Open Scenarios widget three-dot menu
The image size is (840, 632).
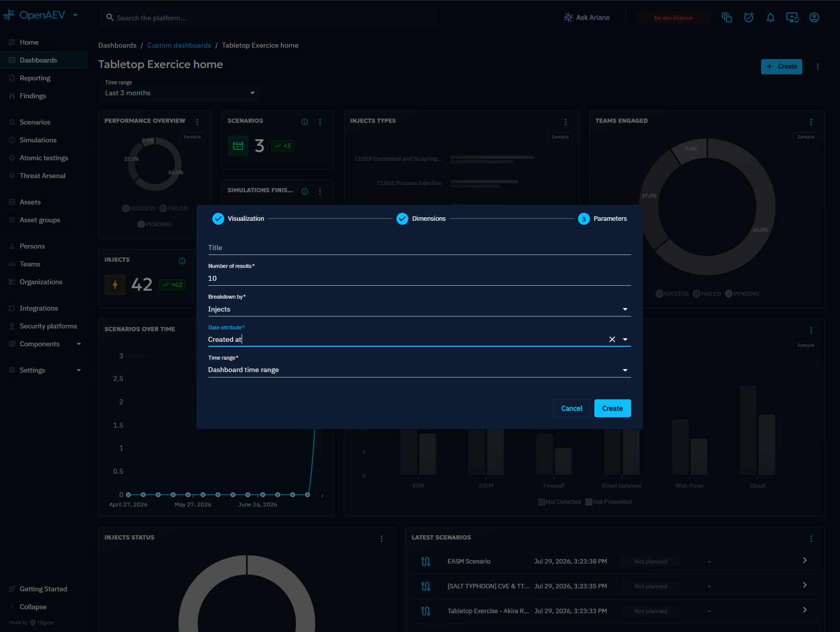[x=320, y=122]
